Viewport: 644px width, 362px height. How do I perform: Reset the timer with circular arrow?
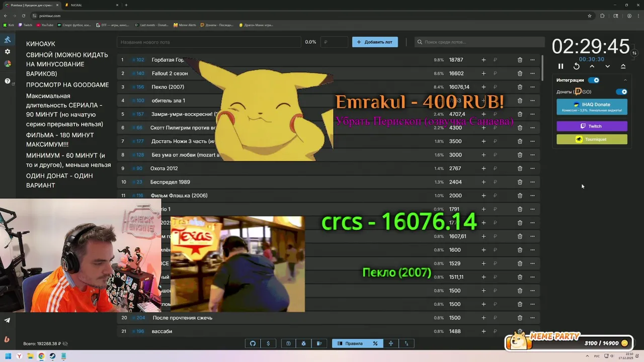pos(577,66)
